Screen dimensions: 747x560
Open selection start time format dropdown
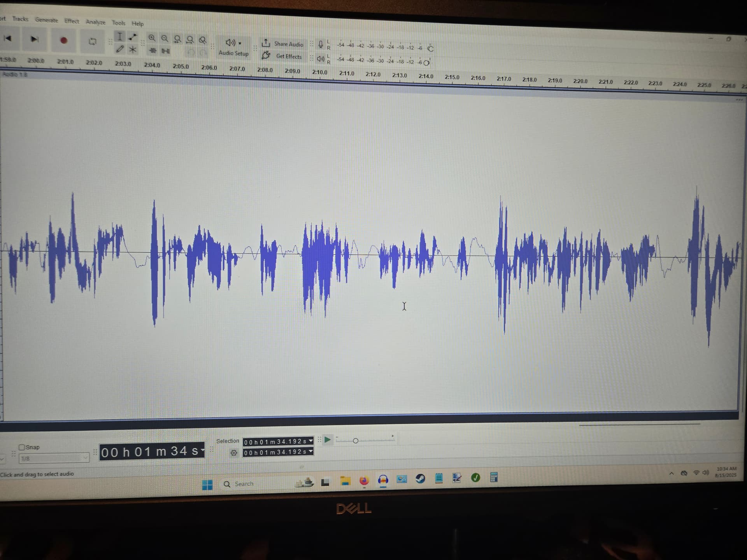[310, 441]
